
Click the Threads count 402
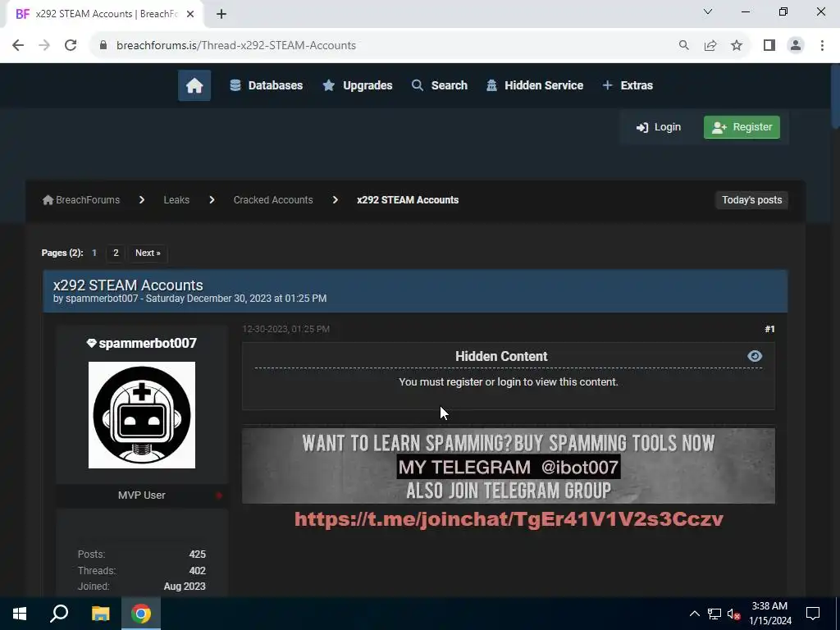197,571
